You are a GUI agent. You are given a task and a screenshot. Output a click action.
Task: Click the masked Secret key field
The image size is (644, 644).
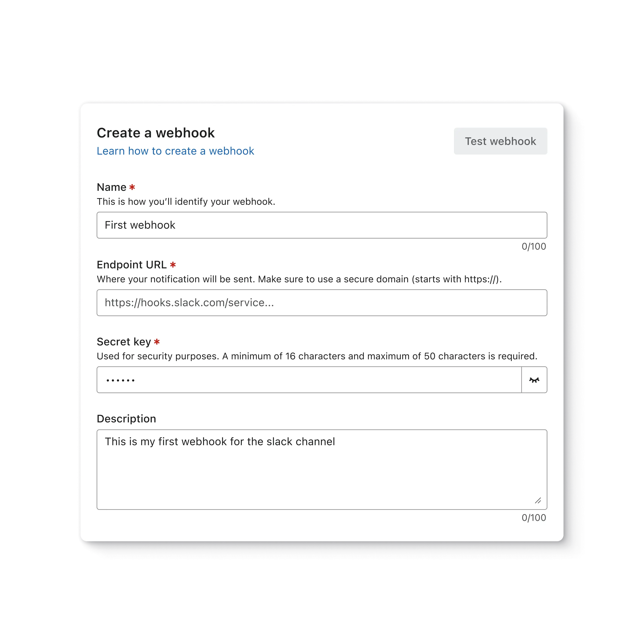(300, 380)
